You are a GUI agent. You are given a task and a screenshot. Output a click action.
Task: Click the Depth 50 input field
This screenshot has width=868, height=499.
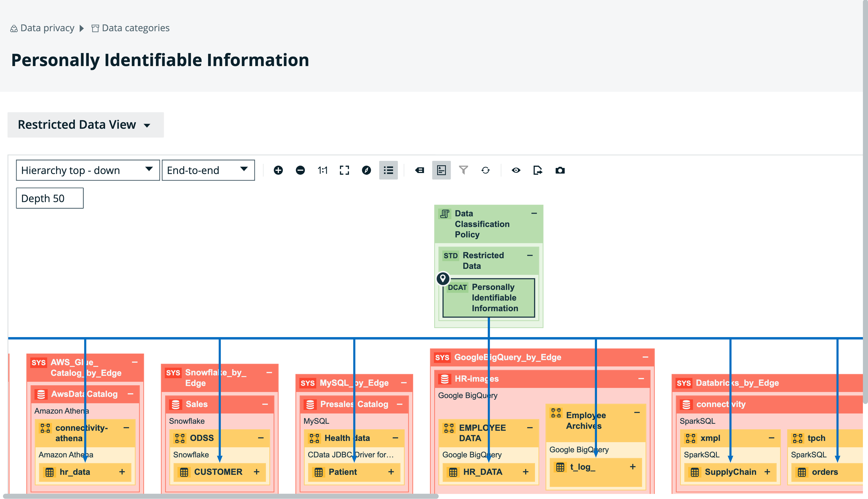[50, 198]
